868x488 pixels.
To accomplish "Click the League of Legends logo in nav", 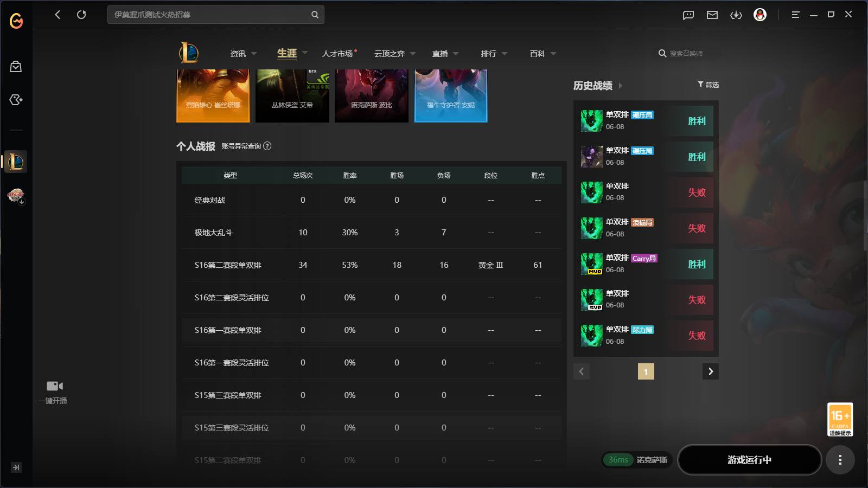I will click(189, 53).
